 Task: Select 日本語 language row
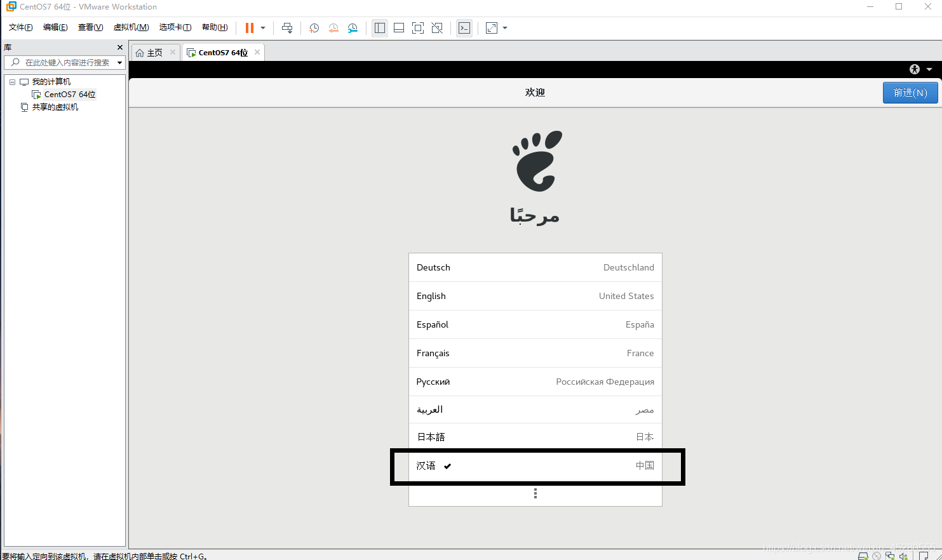coord(535,437)
